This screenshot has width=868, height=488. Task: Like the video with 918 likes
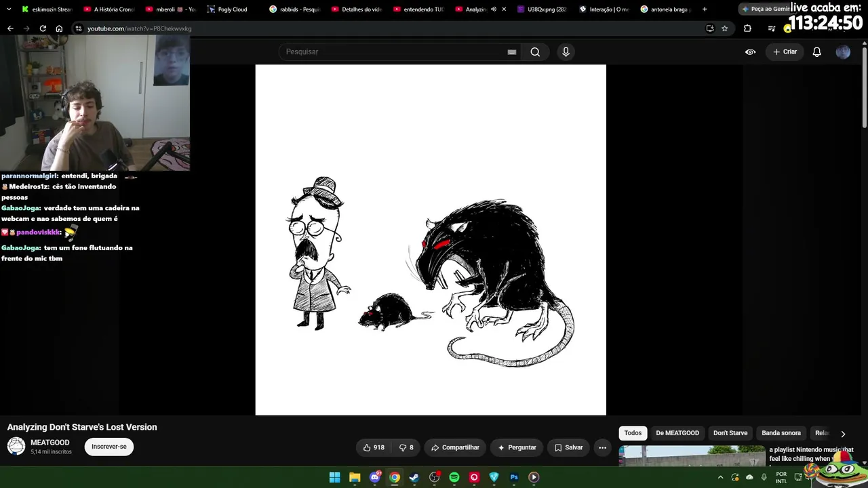tap(374, 447)
